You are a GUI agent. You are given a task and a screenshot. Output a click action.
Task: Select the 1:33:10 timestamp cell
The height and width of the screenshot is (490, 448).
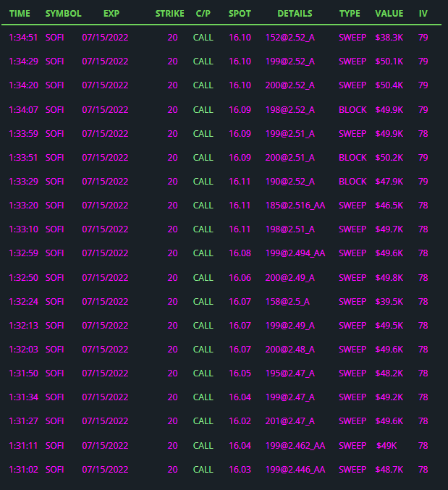pos(23,229)
